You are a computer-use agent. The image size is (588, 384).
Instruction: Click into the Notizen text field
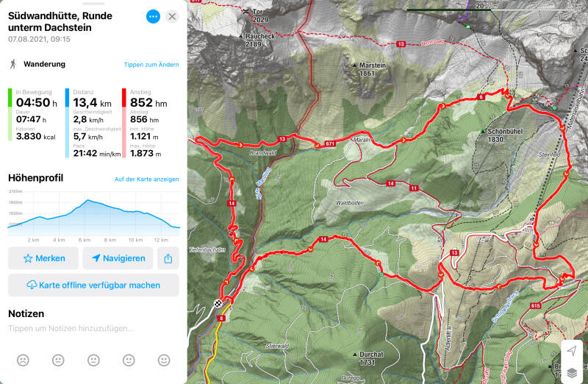click(x=93, y=328)
